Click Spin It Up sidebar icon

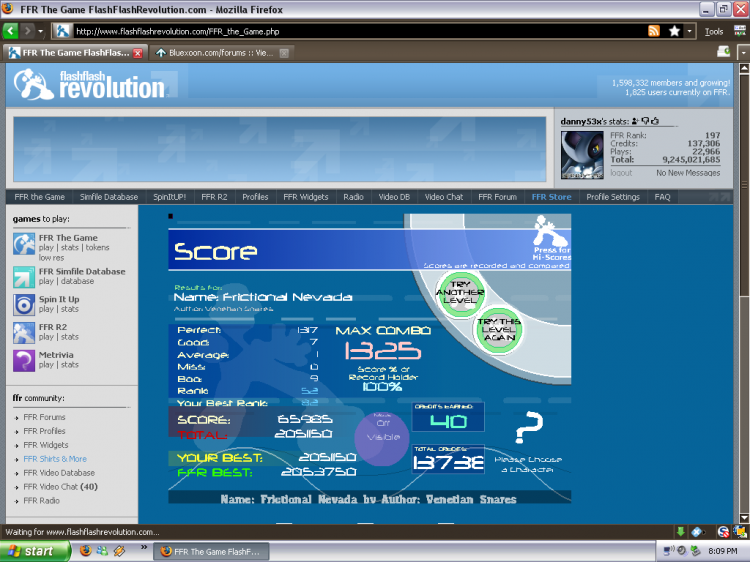(24, 305)
